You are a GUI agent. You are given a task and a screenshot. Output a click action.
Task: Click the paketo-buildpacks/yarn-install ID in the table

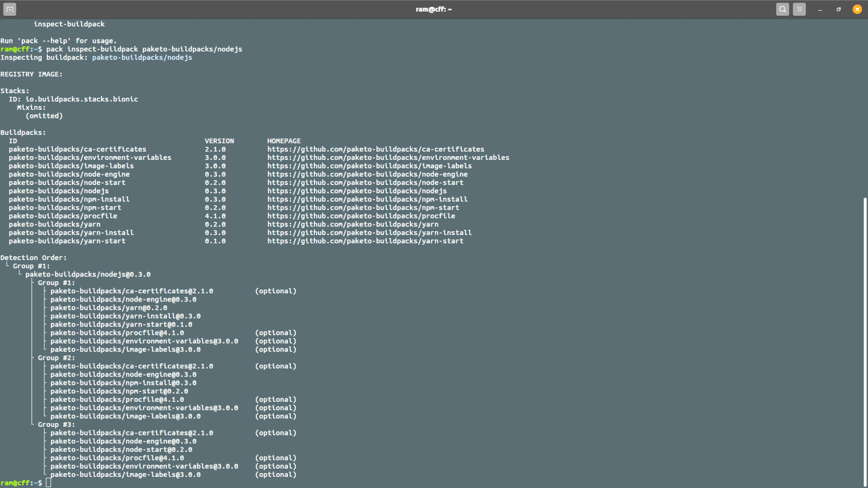(71, 233)
